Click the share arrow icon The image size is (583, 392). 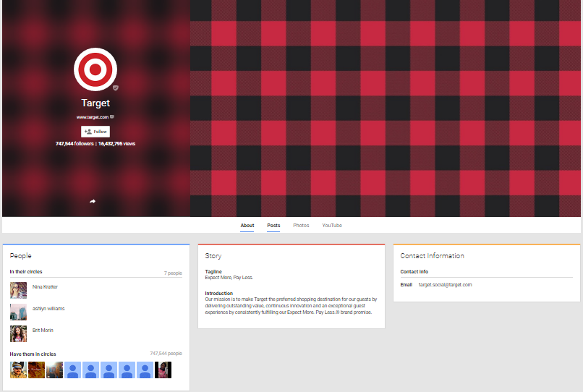click(93, 201)
